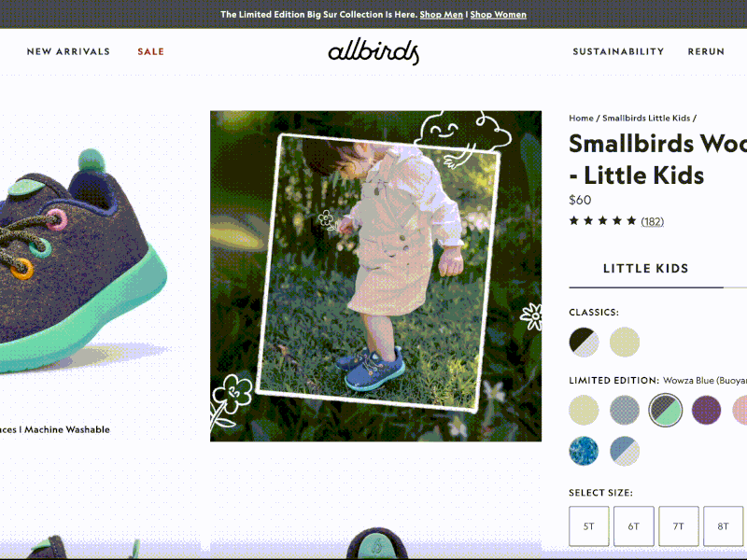The image size is (747, 560).
Task: Follow the Shop Women banner link
Action: pyautogui.click(x=499, y=14)
